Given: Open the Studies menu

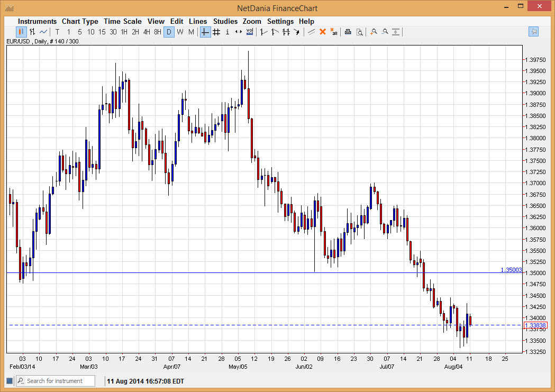Looking at the screenshot, I should coord(225,21).
